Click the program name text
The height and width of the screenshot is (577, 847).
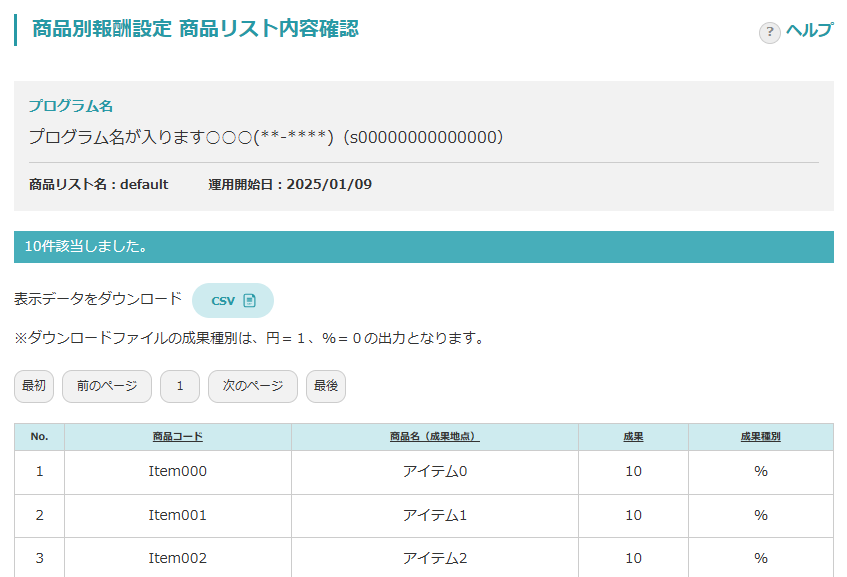(x=266, y=137)
